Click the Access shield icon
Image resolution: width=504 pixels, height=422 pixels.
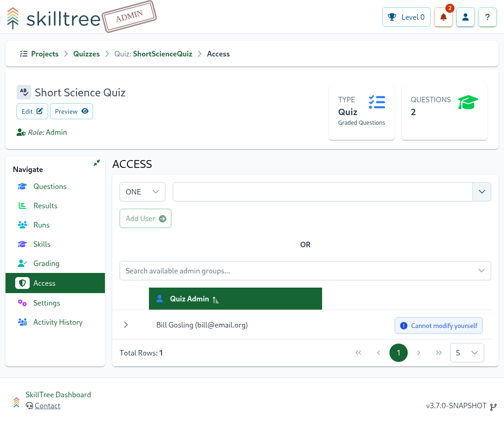point(22,283)
